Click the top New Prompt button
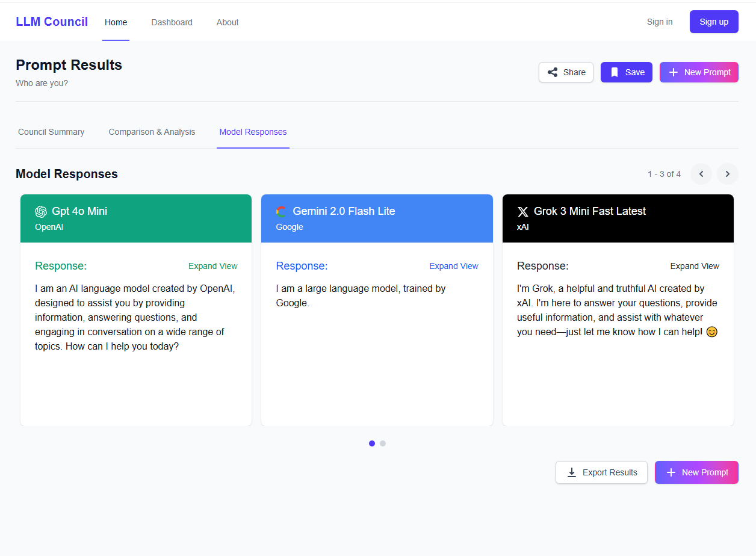Viewport: 756px width, 556px height. [699, 72]
